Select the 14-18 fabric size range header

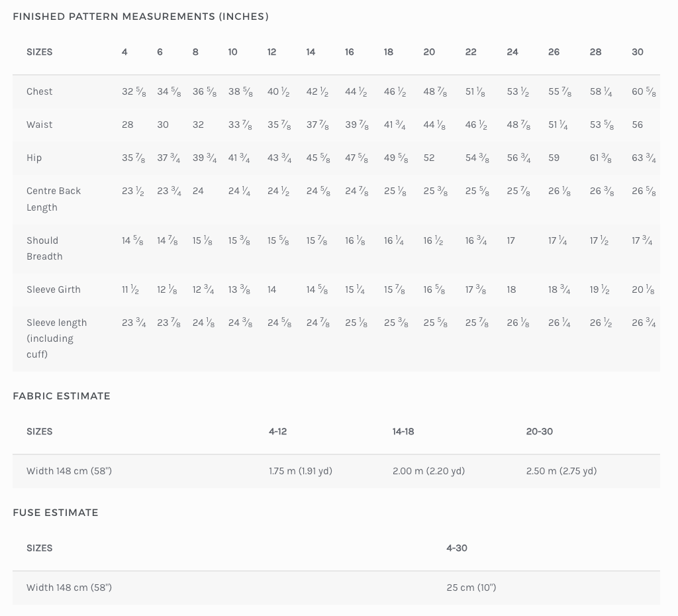tap(403, 431)
